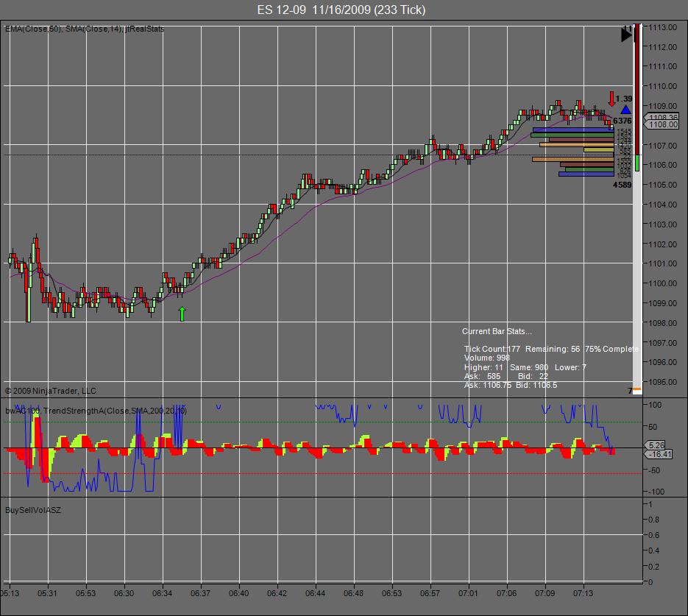Viewport: 688px width, 616px height.
Task: Click the Volume: 998 stat line
Action: [x=486, y=358]
